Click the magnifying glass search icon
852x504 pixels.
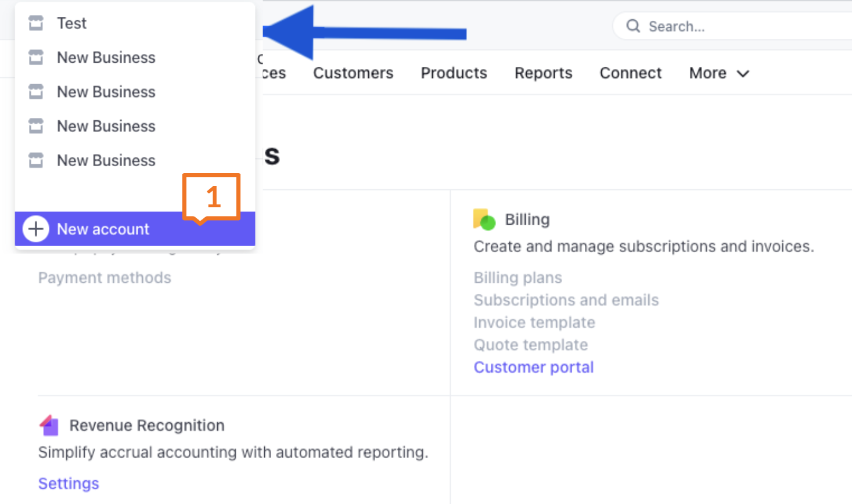coord(633,26)
